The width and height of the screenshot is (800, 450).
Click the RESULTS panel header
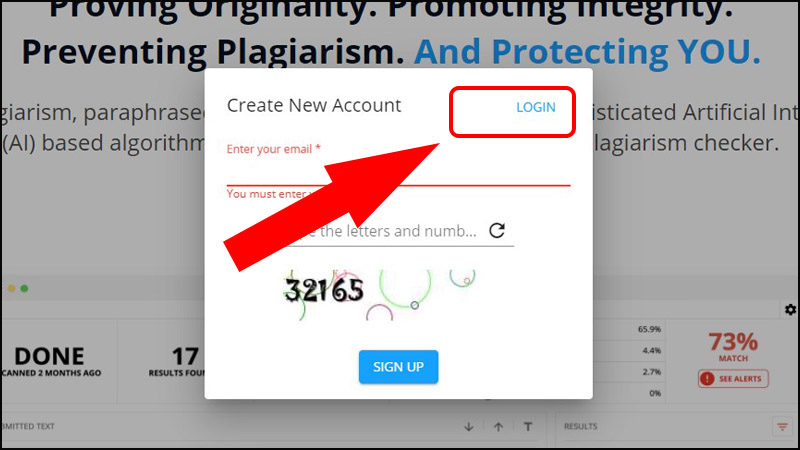[581, 427]
